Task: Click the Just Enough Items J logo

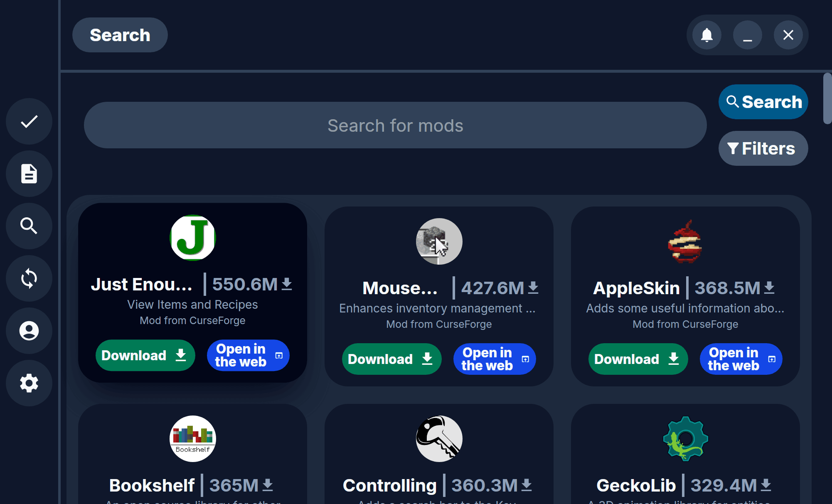Action: tap(193, 238)
